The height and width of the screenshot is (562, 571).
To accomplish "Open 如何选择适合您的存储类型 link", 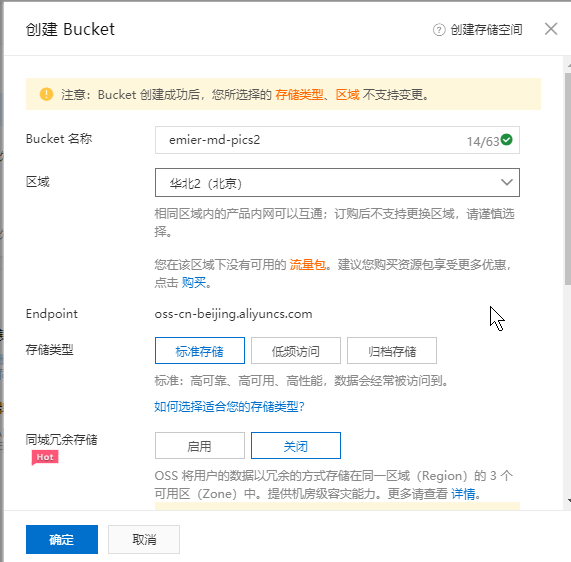I will [x=229, y=406].
